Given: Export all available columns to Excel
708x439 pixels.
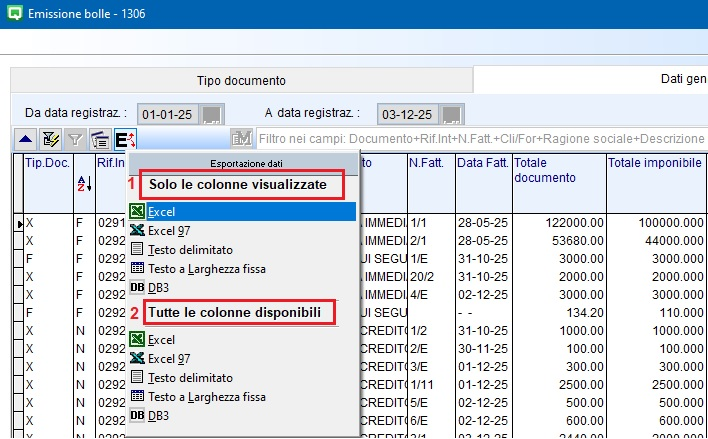Looking at the screenshot, I should pyautogui.click(x=162, y=340).
